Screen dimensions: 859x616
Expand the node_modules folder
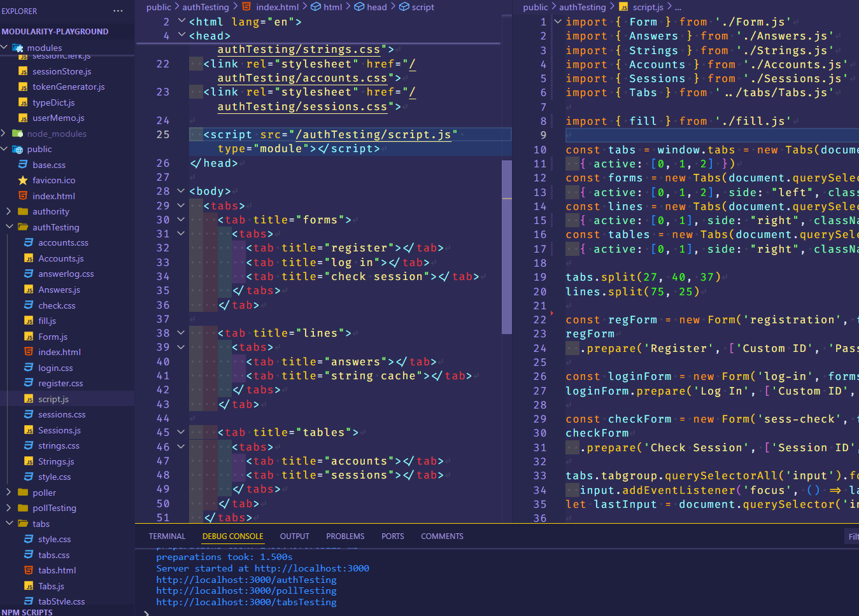pyautogui.click(x=4, y=134)
